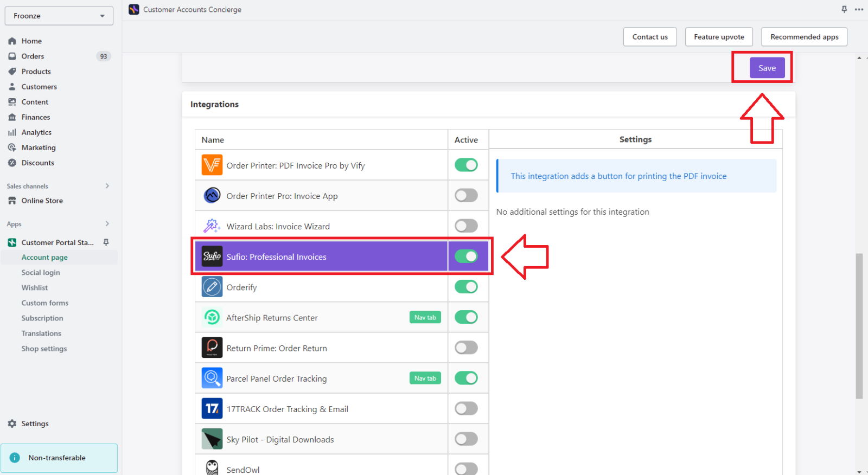868x475 pixels.
Task: Click the Products tag icon
Action: point(12,72)
